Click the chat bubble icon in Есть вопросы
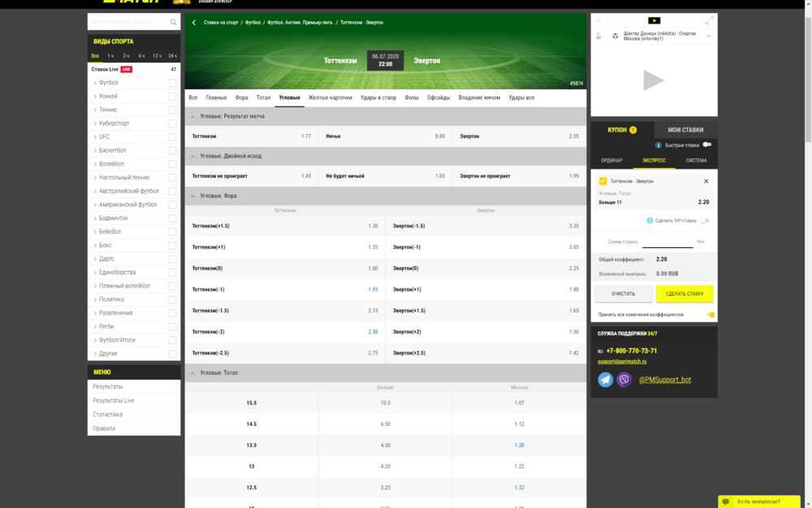The image size is (812, 508). 726,501
